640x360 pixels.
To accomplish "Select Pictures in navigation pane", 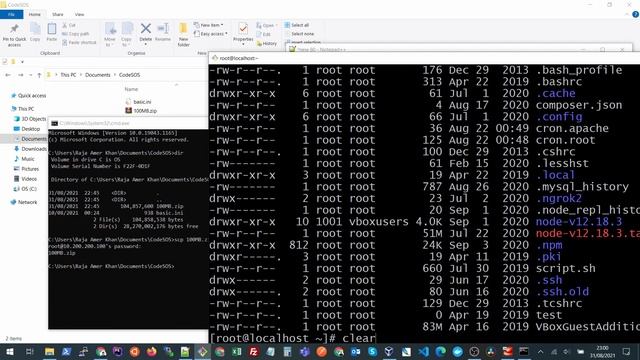I will (27, 169).
